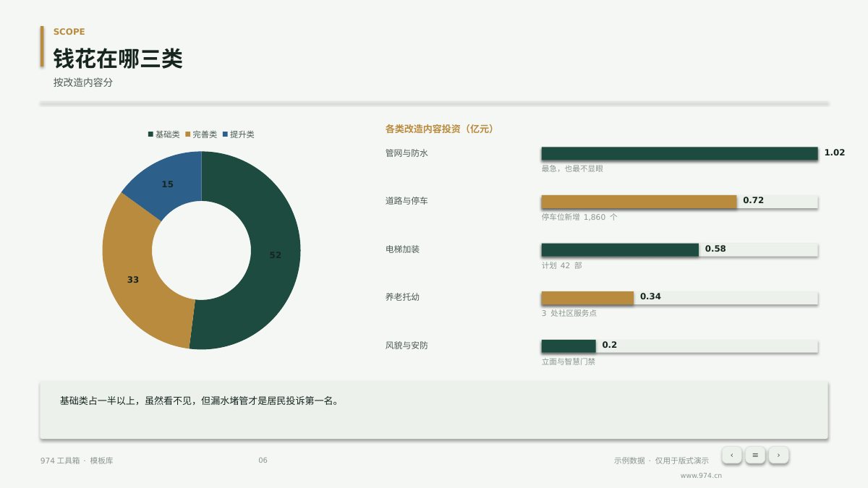
Task: Click the SCOPE label above the title
Action: (x=69, y=32)
